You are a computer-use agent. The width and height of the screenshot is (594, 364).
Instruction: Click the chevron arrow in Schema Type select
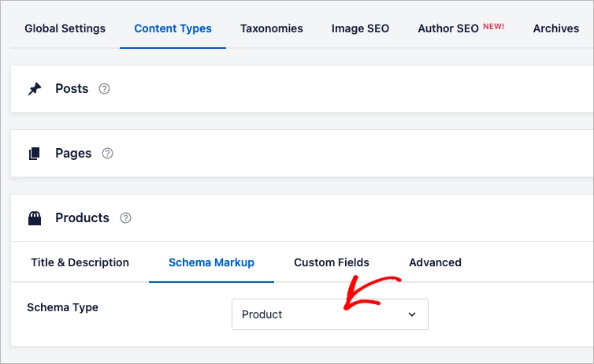click(x=412, y=314)
